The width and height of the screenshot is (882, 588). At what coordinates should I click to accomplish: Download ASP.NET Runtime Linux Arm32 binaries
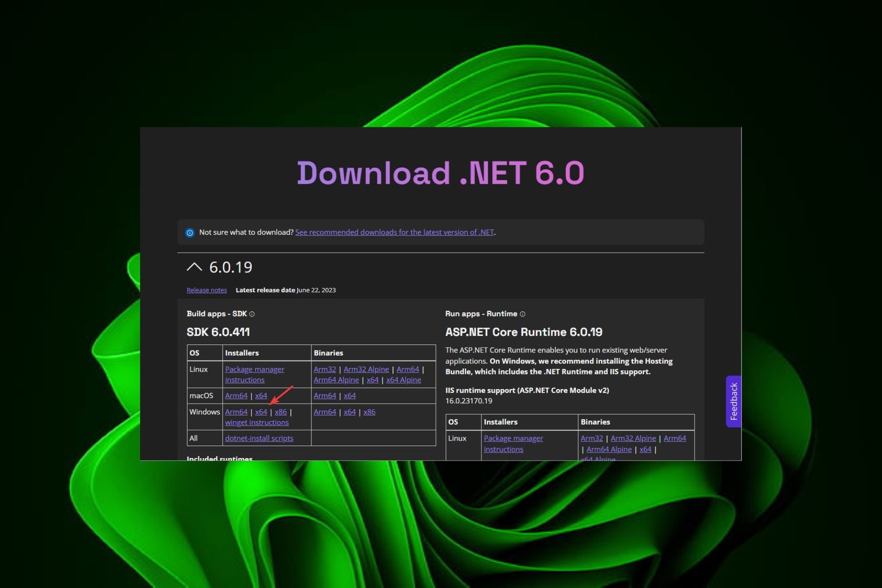pos(592,438)
